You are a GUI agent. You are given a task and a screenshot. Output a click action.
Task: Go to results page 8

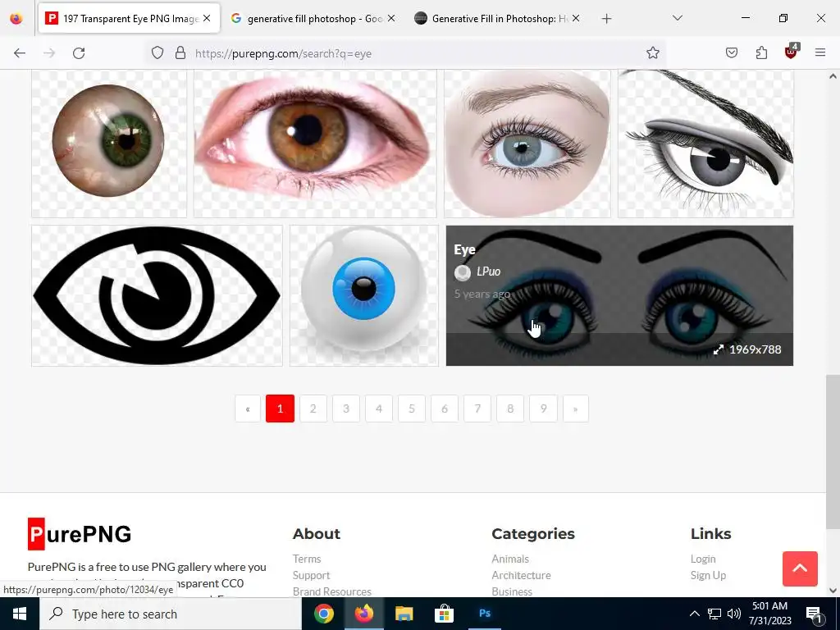click(510, 409)
